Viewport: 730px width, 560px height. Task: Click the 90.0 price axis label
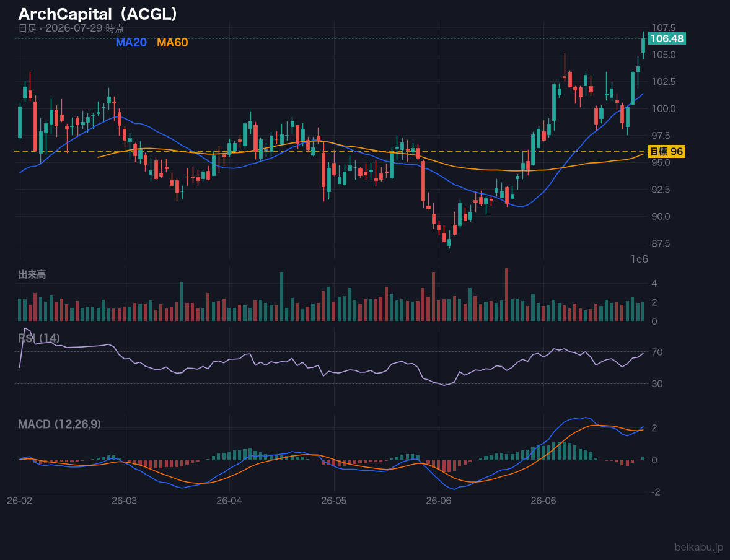pos(661,216)
